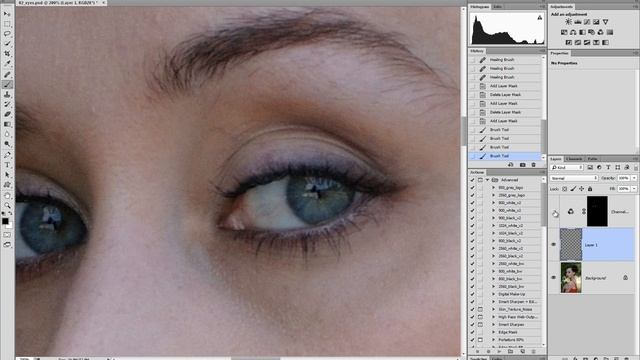Viewport: 640px width, 360px height.
Task: Select the Pen tool
Action: 7,155
